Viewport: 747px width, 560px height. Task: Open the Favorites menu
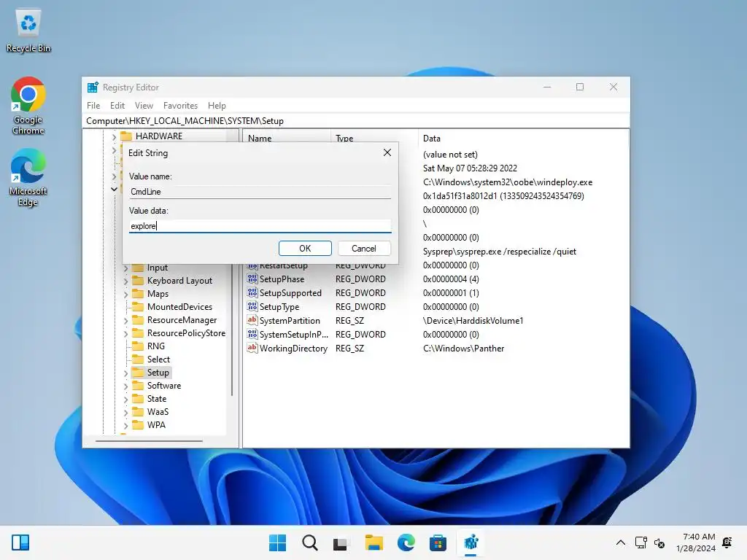(180, 105)
